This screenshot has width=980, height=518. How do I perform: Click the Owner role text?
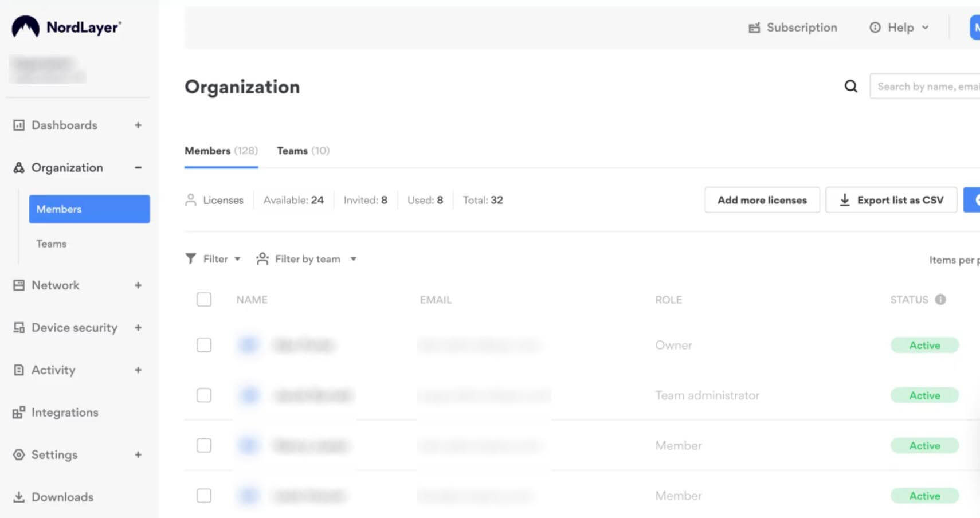[674, 345]
